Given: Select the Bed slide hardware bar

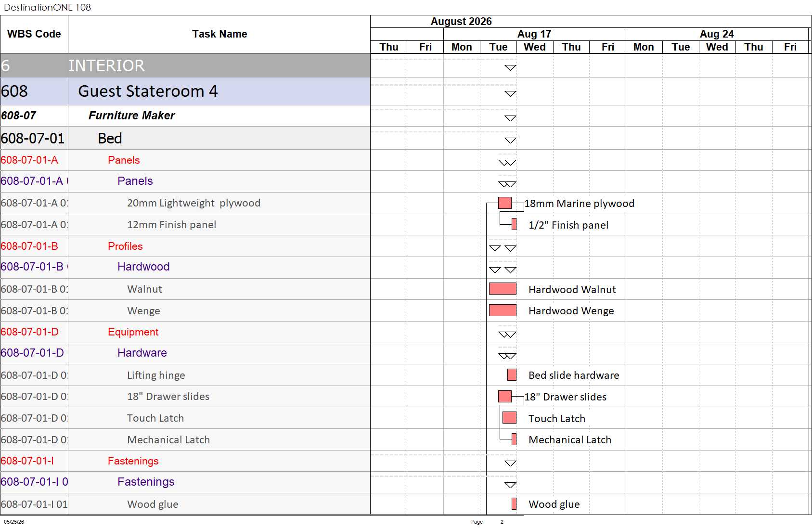Looking at the screenshot, I should tap(512, 375).
